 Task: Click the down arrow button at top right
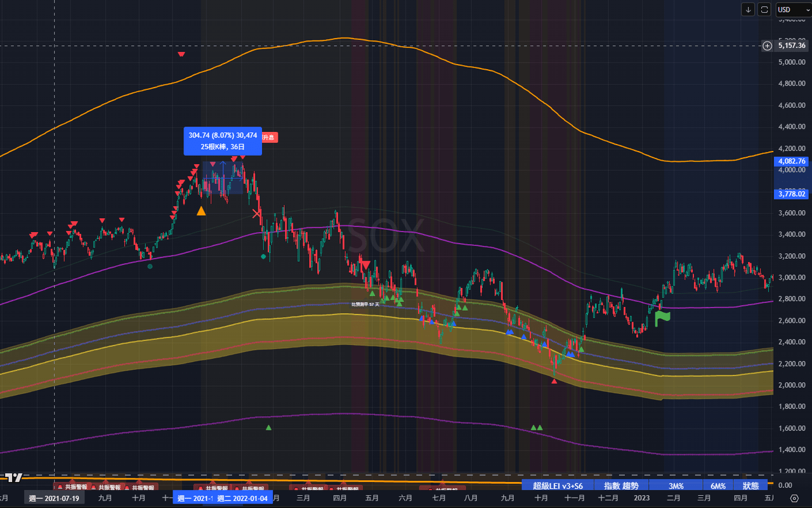pyautogui.click(x=749, y=10)
